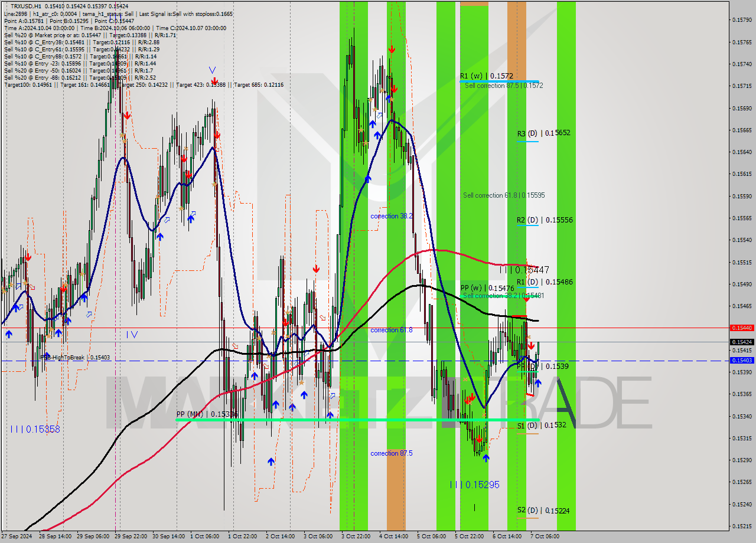The image size is (756, 543).
Task: Select the Sell correction 87.5 label
Action: 504,86
